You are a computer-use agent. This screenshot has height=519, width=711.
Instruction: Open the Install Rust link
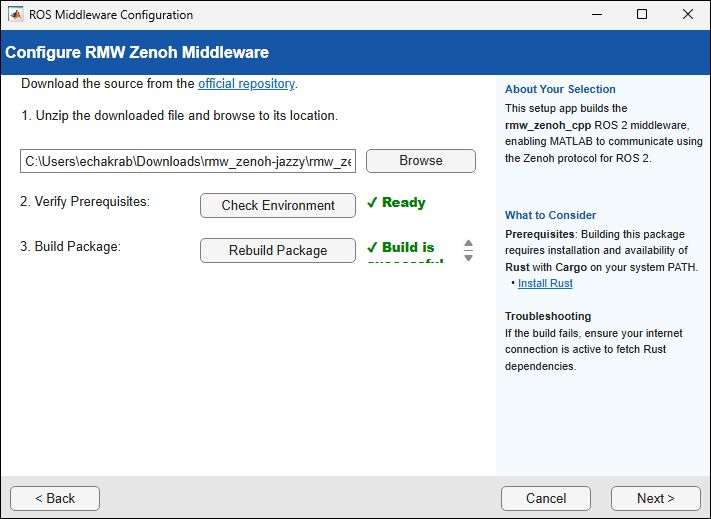[x=545, y=283]
